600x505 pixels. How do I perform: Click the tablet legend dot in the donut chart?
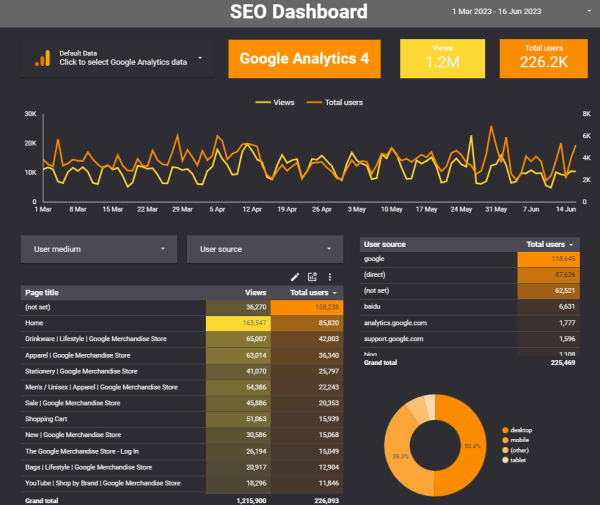505,460
